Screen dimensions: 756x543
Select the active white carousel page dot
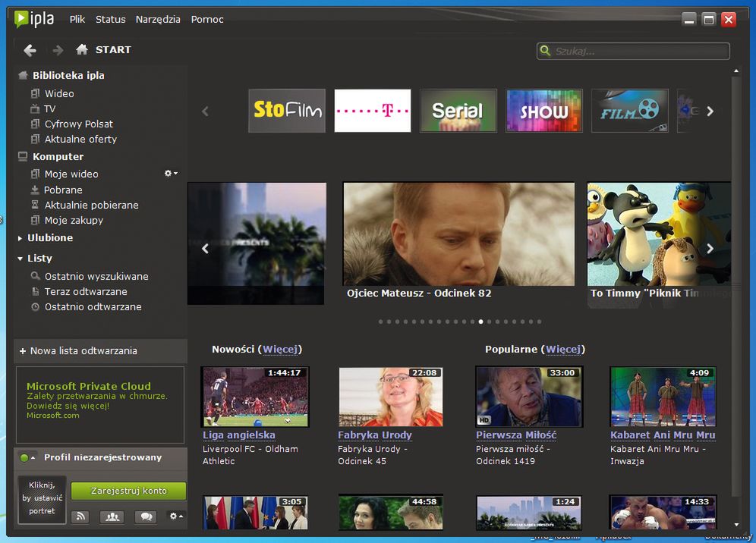(480, 322)
